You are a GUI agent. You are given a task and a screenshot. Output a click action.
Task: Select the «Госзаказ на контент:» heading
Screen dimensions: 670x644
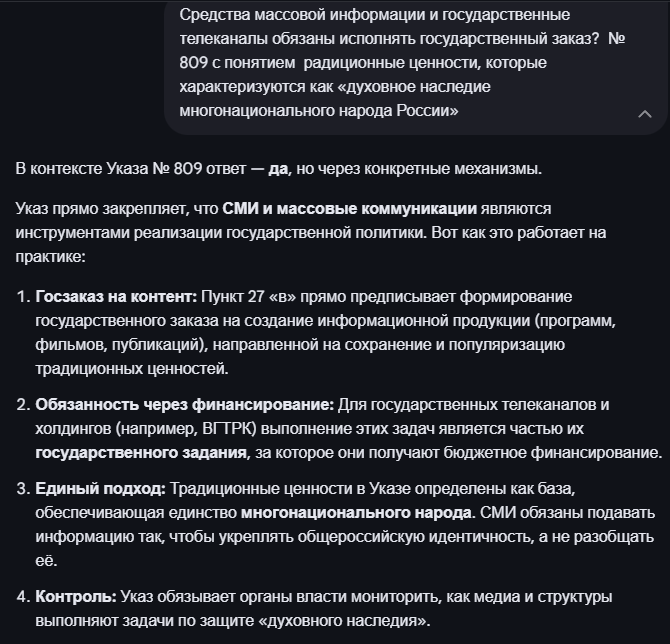pos(116,297)
